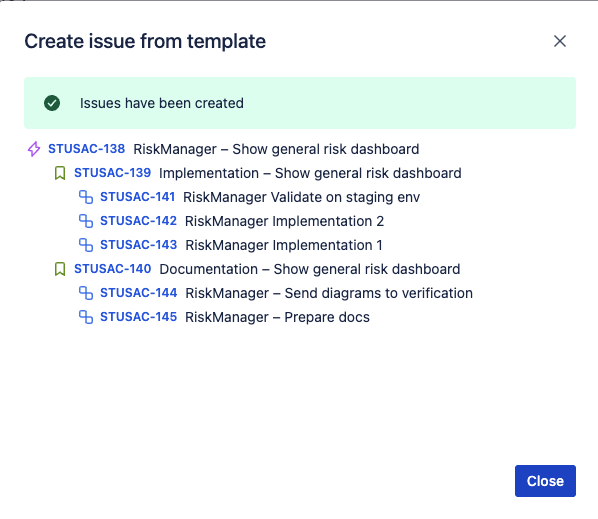
Task: Click the purple epic icon beside STUSAC-138
Action: pyautogui.click(x=34, y=149)
